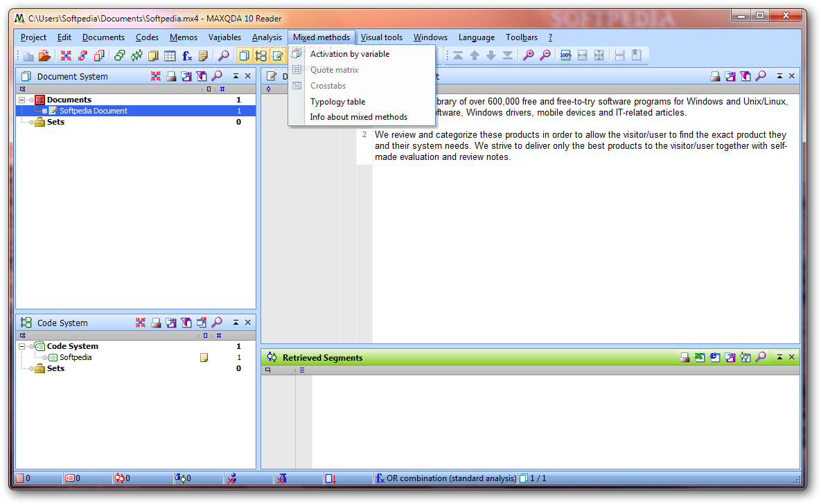Click search magnifier in Code System panel
This screenshot has width=821, height=504.
[x=217, y=323]
